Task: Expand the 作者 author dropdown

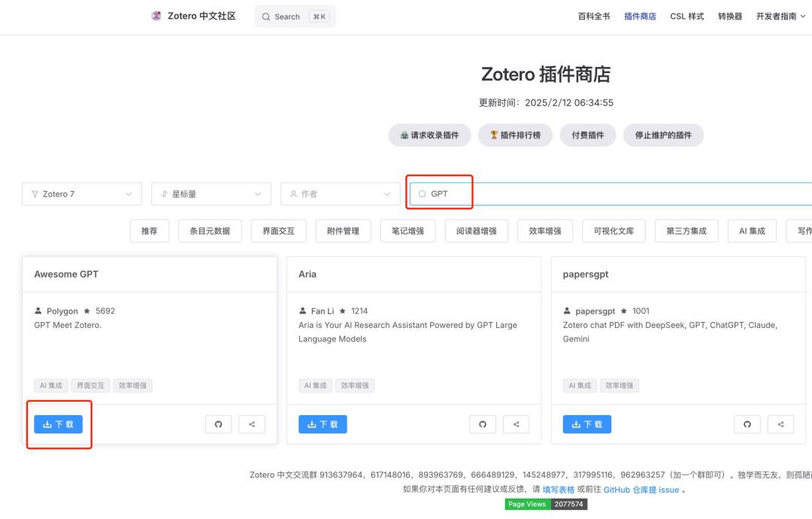Action: 341,194
